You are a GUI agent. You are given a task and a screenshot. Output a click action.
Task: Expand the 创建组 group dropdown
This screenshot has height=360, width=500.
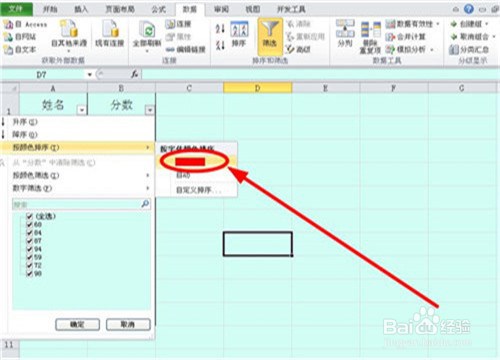click(x=486, y=24)
